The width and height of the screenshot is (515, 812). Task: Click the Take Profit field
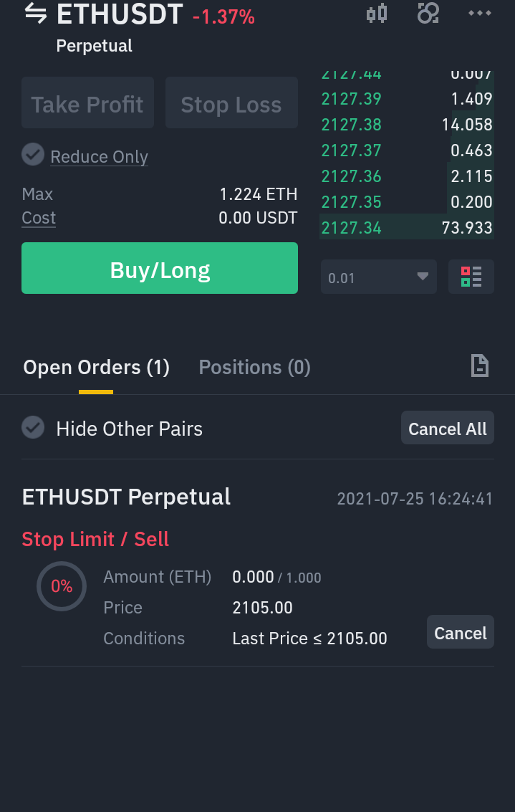87,102
